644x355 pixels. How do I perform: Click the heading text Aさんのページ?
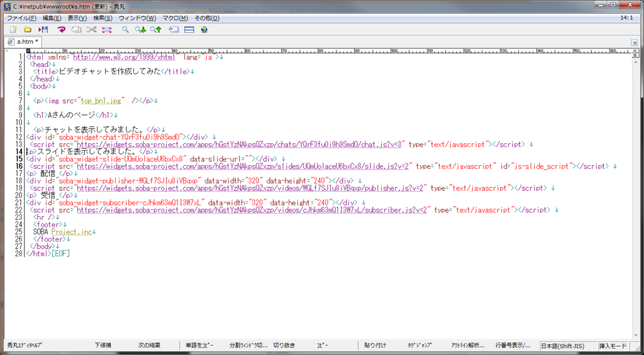click(x=72, y=116)
